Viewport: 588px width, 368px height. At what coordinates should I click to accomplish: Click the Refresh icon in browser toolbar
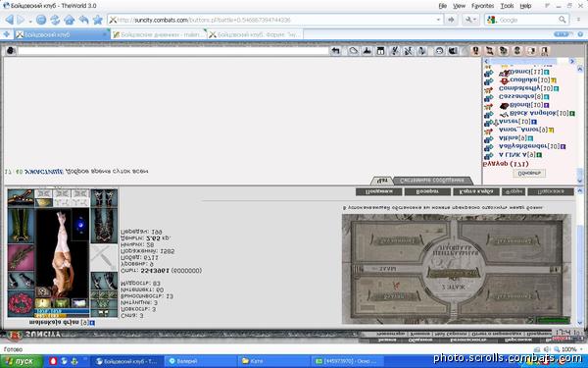pos(55,20)
